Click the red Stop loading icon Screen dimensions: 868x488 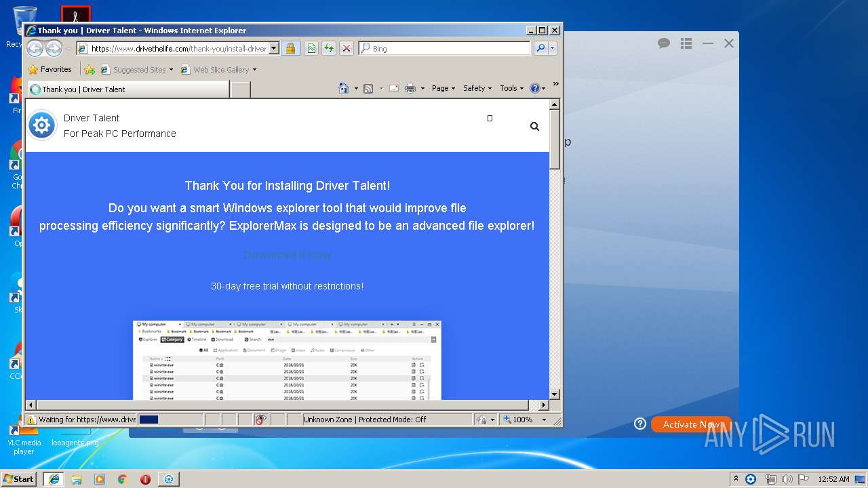pos(347,49)
